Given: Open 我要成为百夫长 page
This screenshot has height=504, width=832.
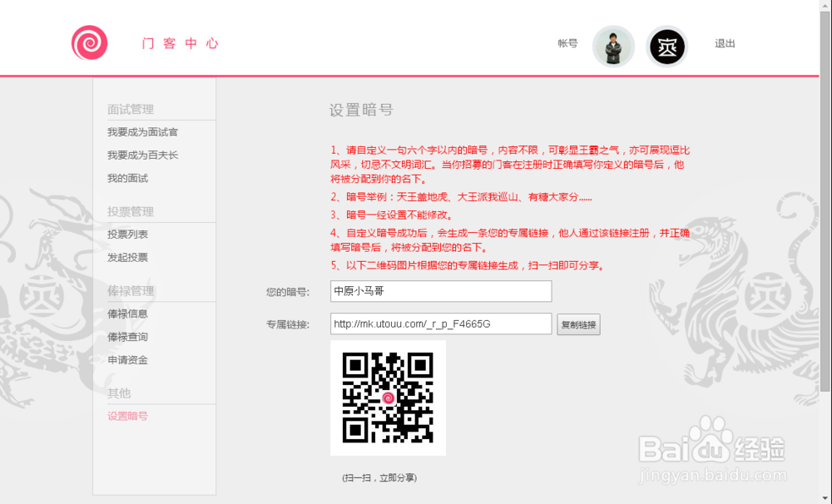Looking at the screenshot, I should [x=142, y=155].
